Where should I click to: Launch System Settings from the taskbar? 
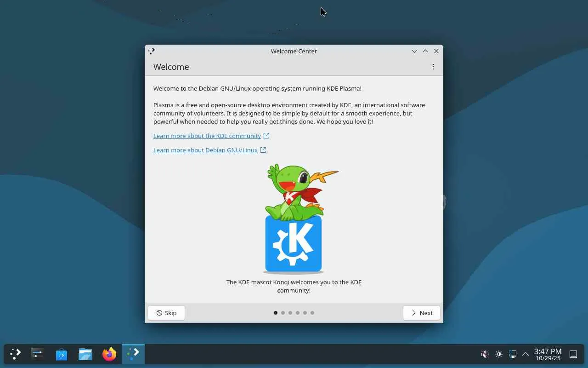[38, 354]
